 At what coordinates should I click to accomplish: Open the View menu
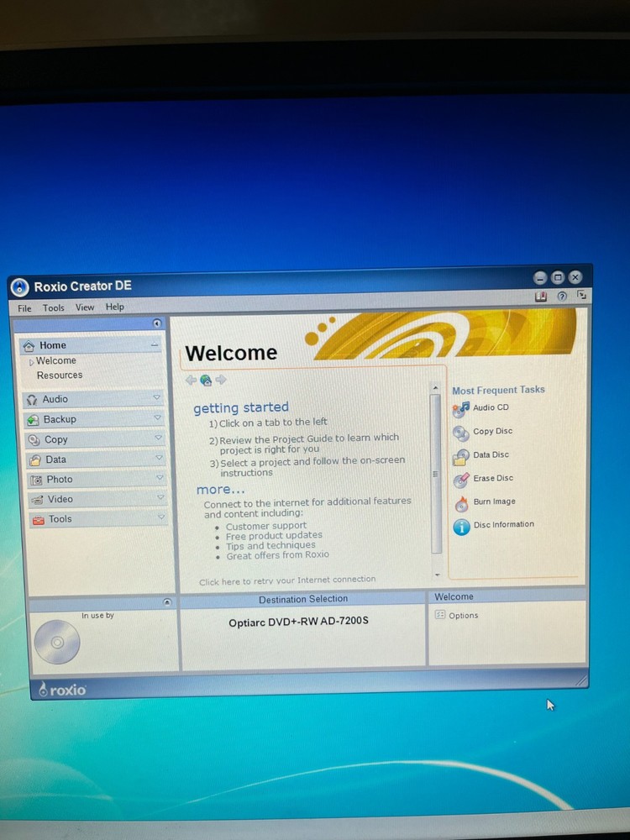(x=85, y=307)
